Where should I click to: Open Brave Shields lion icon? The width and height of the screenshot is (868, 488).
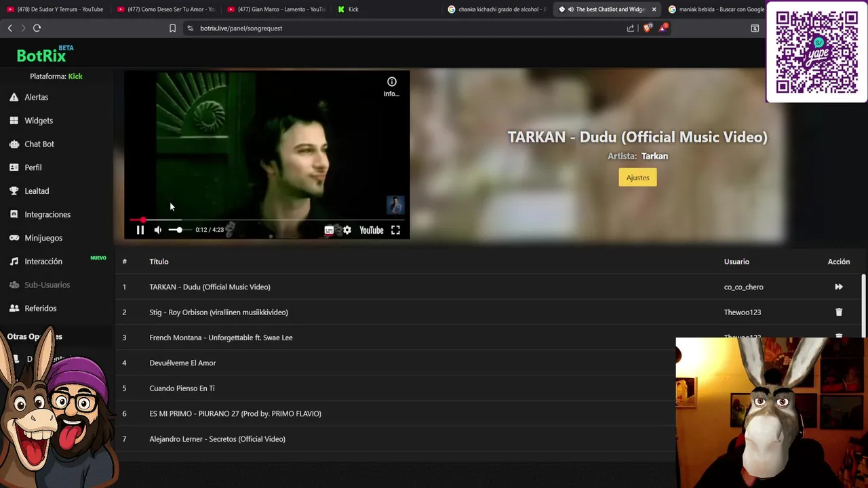tap(647, 28)
